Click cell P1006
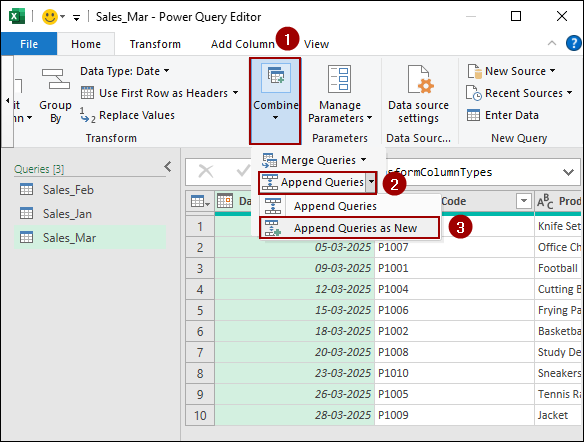Image resolution: width=584 pixels, height=442 pixels. tap(454, 310)
